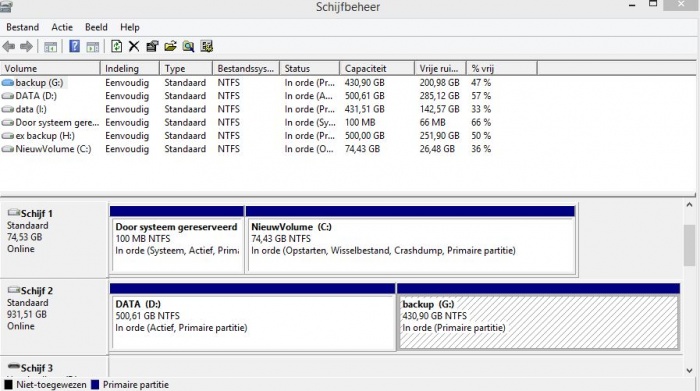
Task: Click the '430,90 GB' capacity cell in list
Action: 365,83
